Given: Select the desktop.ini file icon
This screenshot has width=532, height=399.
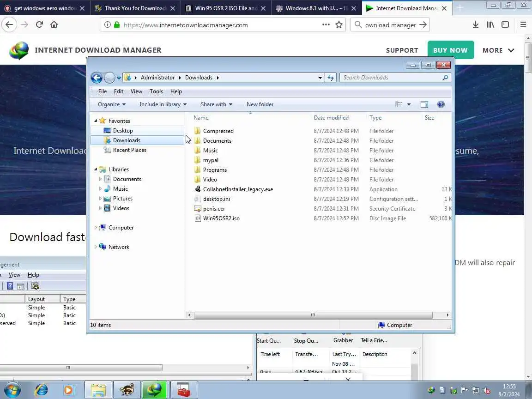Looking at the screenshot, I should (x=198, y=199).
